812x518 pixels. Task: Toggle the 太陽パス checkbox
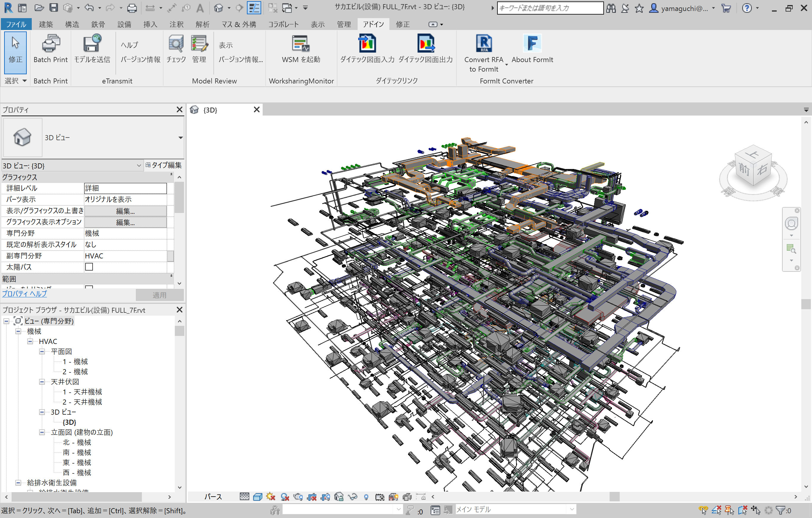(89, 267)
